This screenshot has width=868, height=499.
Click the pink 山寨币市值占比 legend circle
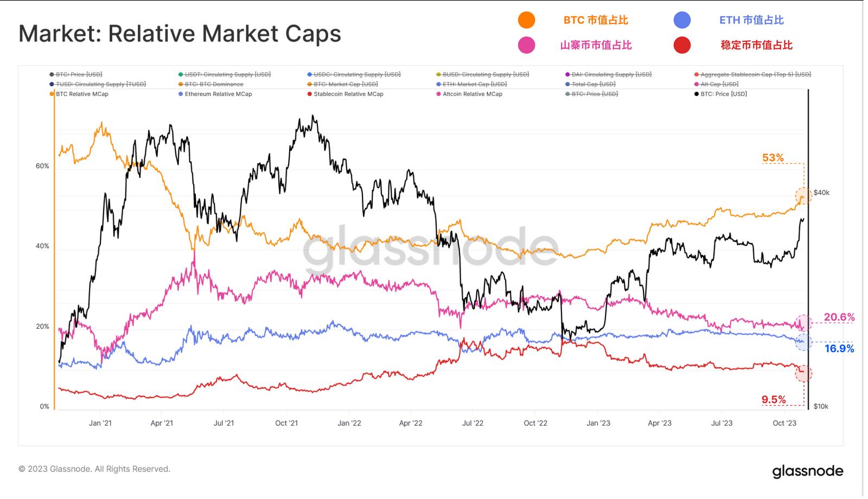[526, 45]
